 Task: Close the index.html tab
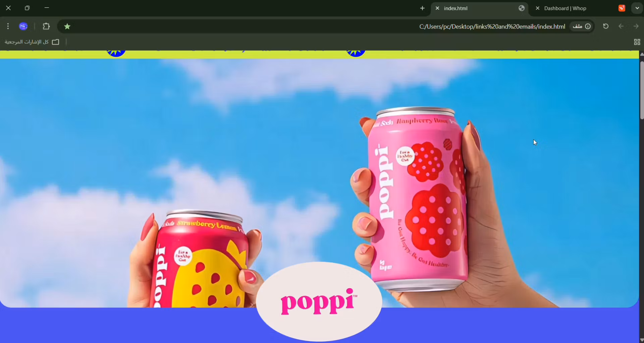(437, 8)
